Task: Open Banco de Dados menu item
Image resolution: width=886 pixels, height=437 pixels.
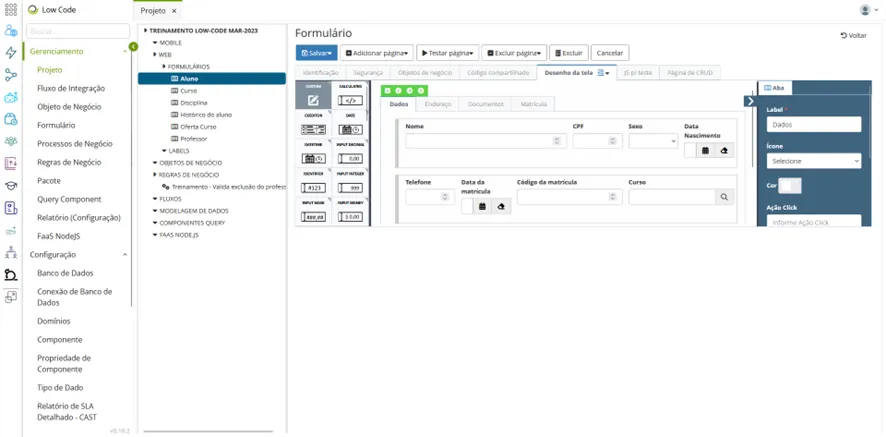Action: (66, 273)
